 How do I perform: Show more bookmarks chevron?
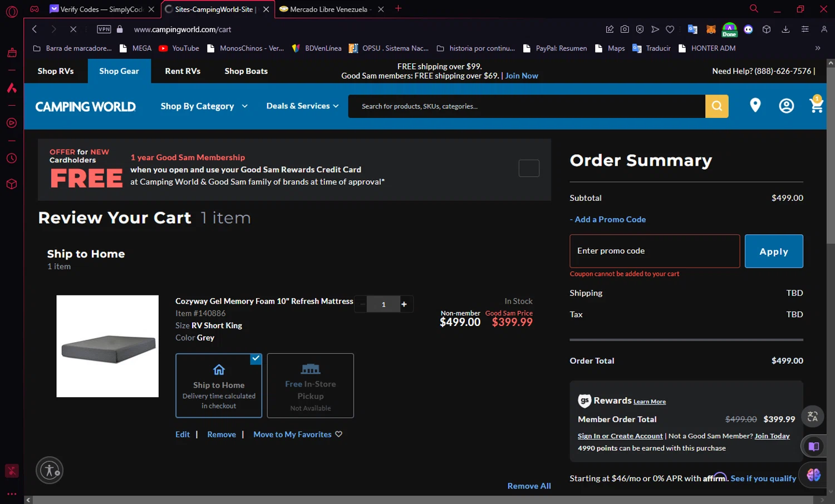click(x=817, y=48)
